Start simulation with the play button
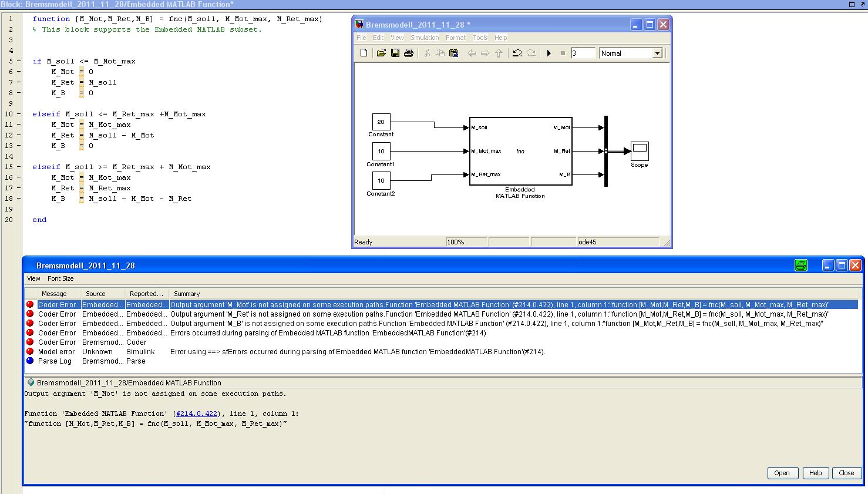The width and height of the screenshot is (868, 494). click(549, 53)
